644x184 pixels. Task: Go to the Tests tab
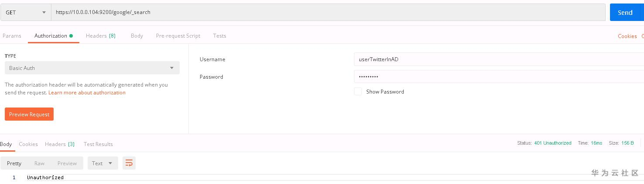point(219,36)
